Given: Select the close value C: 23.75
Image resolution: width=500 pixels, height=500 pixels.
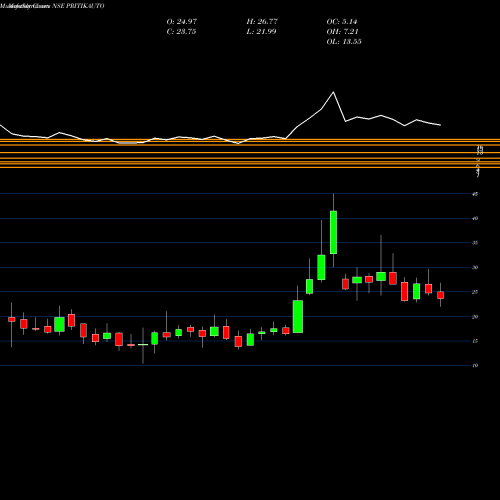Looking at the screenshot, I should click(x=181, y=32).
